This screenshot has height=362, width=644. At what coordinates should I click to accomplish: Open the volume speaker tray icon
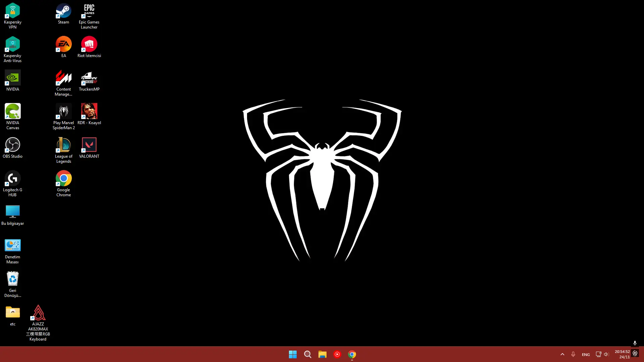(606, 354)
